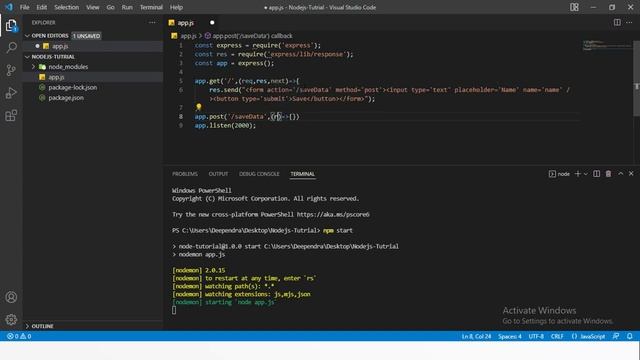Select the node terminal indicator
Viewport: 640px width, 360px height.
coord(560,174)
